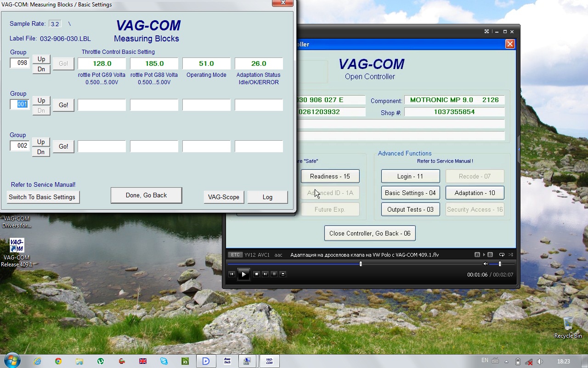Toggle the A-B repeat icon
This screenshot has height=368, width=588.
[x=484, y=255]
